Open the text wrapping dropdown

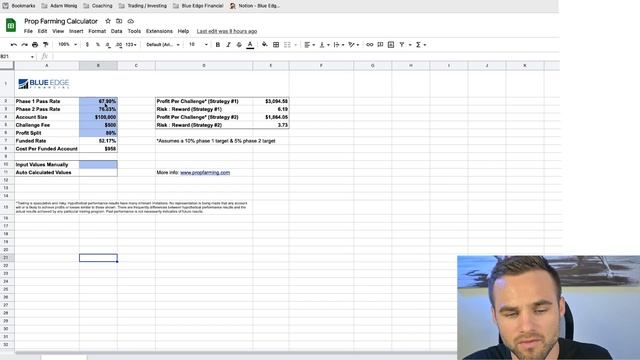[339, 44]
